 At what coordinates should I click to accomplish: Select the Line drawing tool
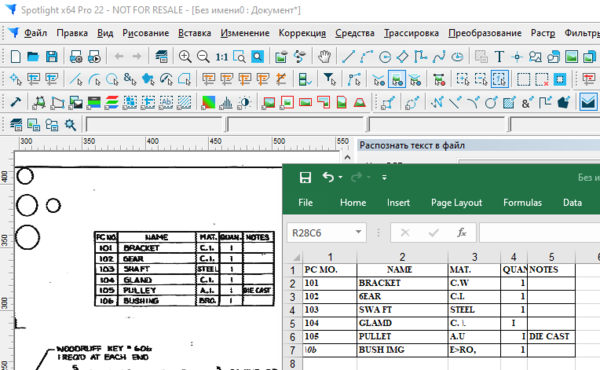tap(348, 57)
